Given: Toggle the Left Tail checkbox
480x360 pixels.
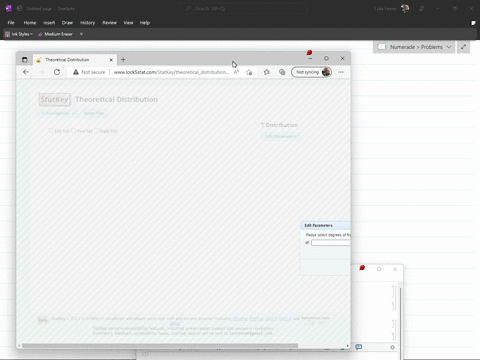Looking at the screenshot, I should pyautogui.click(x=51, y=131).
